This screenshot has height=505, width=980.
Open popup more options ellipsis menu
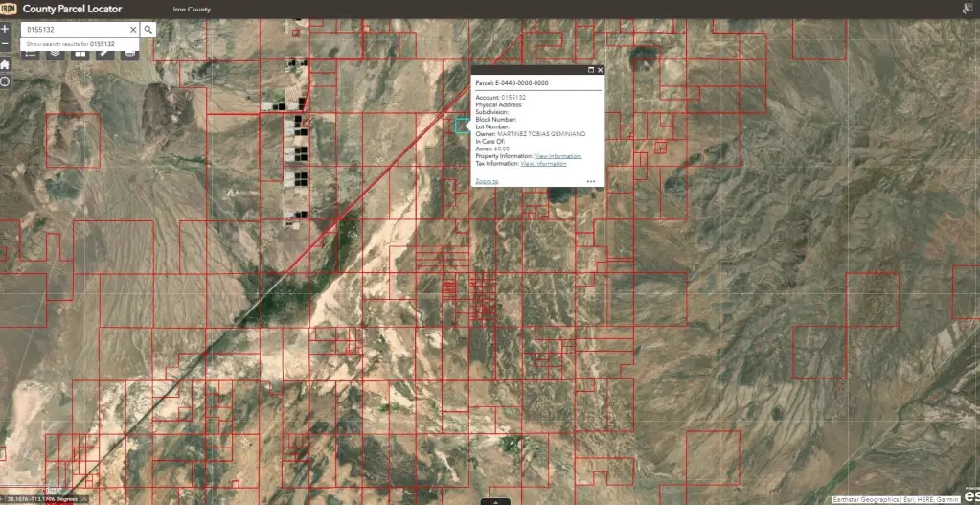[591, 180]
